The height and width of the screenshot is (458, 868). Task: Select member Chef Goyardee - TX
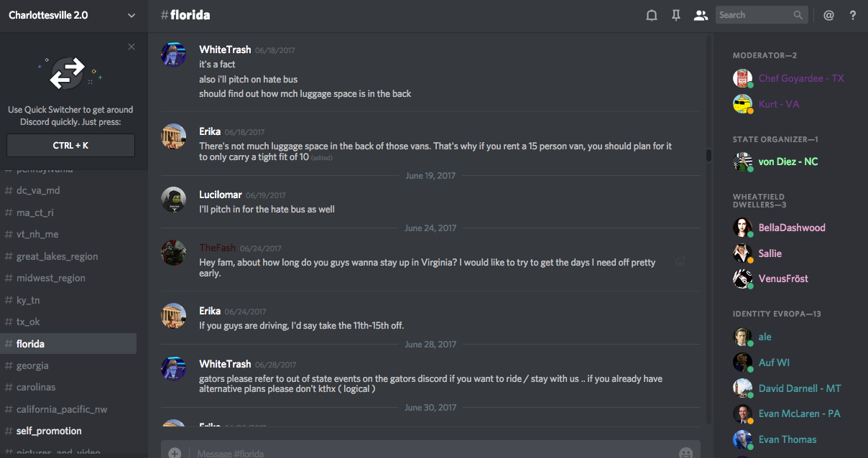(x=800, y=78)
